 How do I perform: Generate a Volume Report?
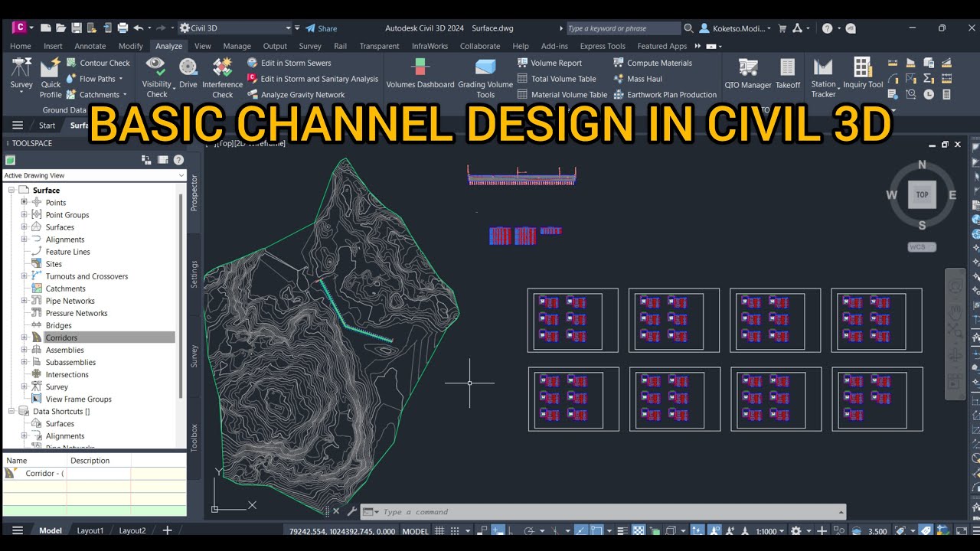tap(550, 63)
